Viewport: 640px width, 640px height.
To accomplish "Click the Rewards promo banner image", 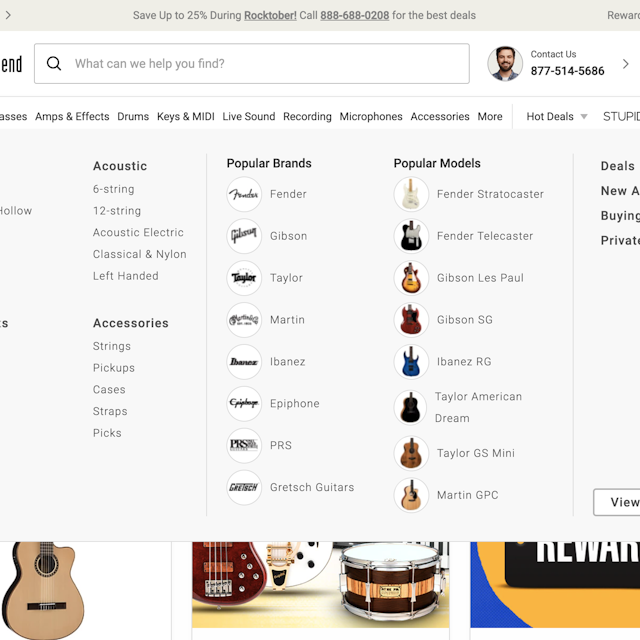I will [555, 584].
